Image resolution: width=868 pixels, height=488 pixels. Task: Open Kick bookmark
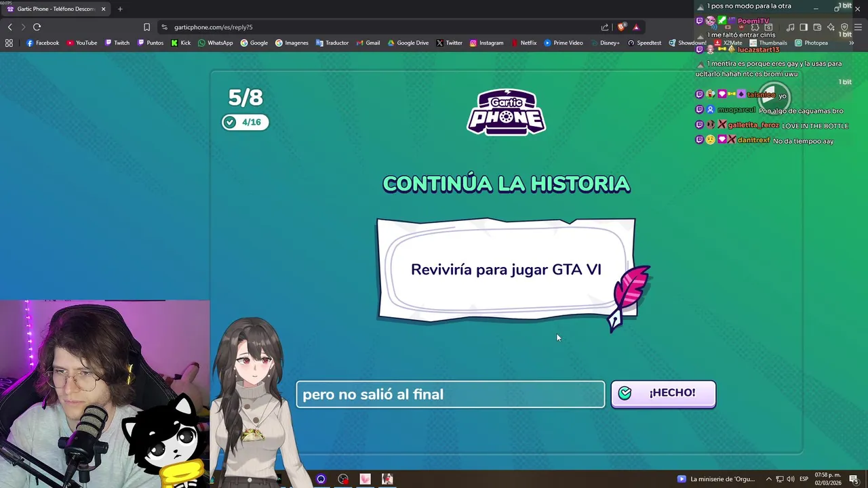point(181,43)
